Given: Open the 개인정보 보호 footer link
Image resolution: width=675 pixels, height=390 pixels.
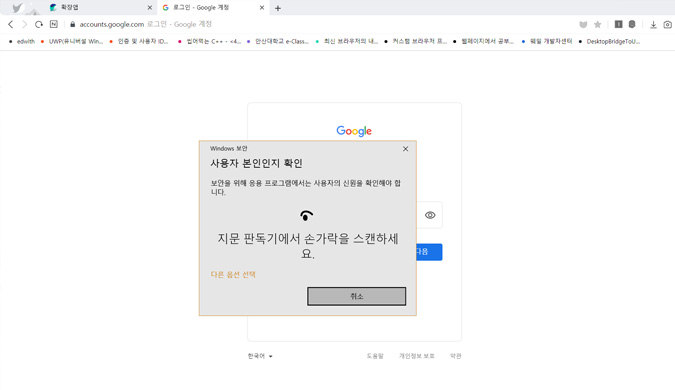Looking at the screenshot, I should pyautogui.click(x=417, y=356).
